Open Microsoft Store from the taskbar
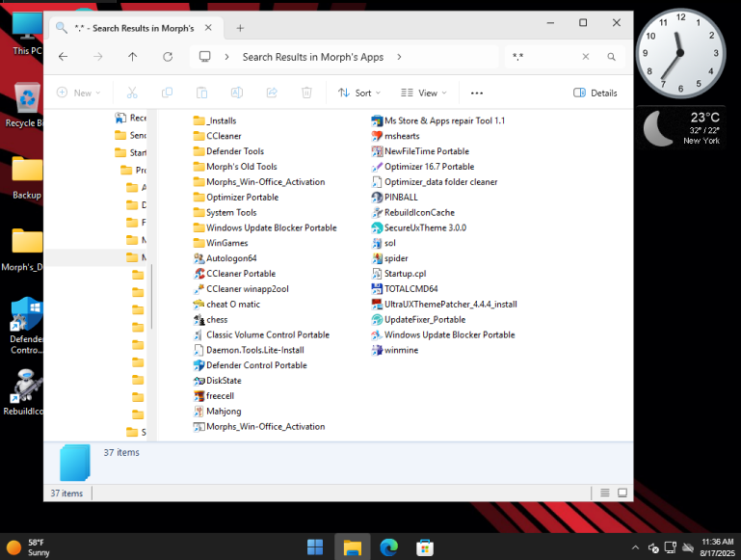 pos(425,547)
